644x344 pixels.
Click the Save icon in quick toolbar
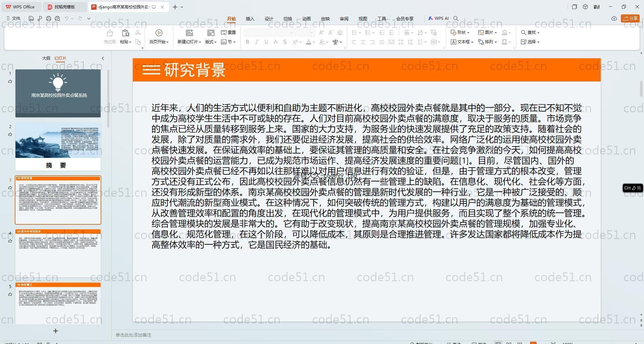pos(31,18)
